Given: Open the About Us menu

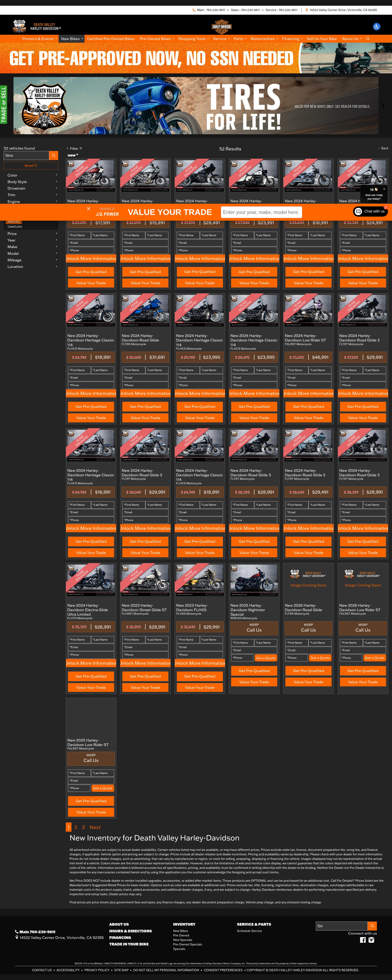Looking at the screenshot, I should coord(352,39).
